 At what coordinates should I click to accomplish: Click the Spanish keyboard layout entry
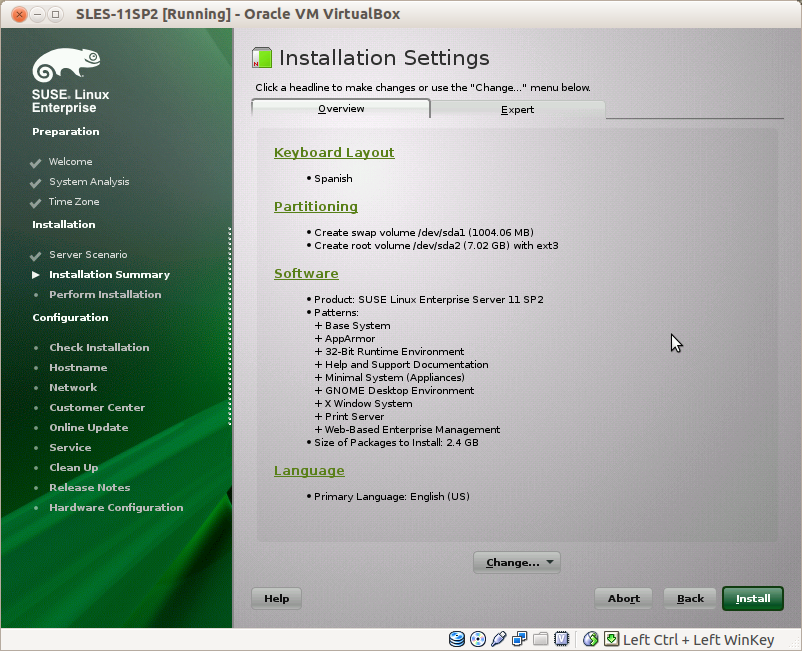pyautogui.click(x=333, y=178)
